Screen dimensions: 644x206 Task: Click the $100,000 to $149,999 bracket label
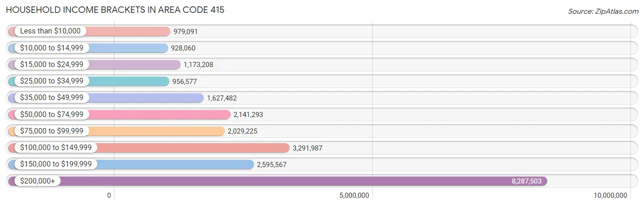point(56,148)
